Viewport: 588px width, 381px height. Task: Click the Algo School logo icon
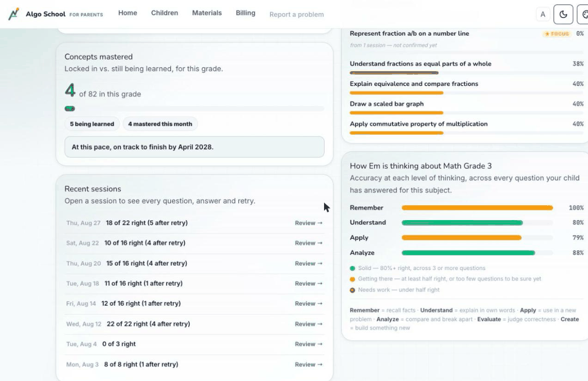coord(13,14)
